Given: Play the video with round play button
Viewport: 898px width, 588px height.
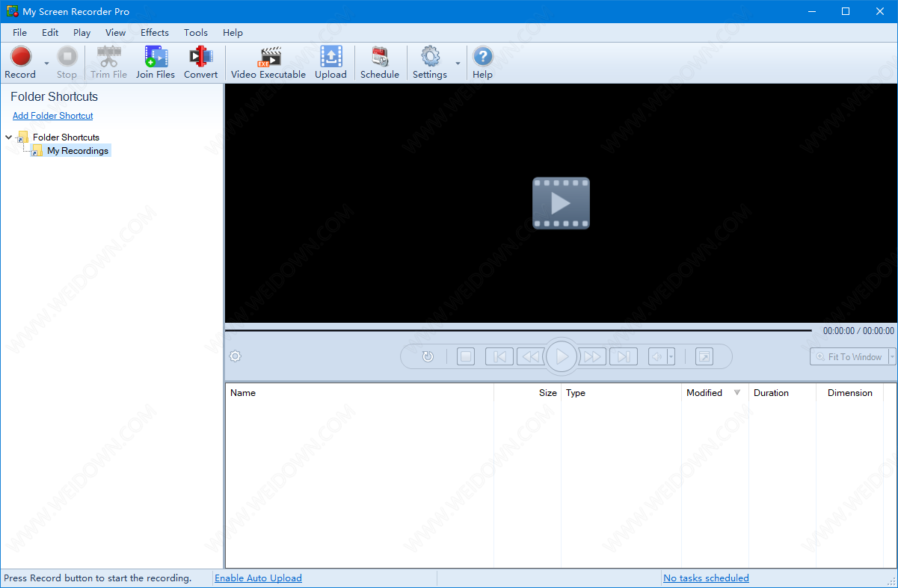Looking at the screenshot, I should click(562, 357).
